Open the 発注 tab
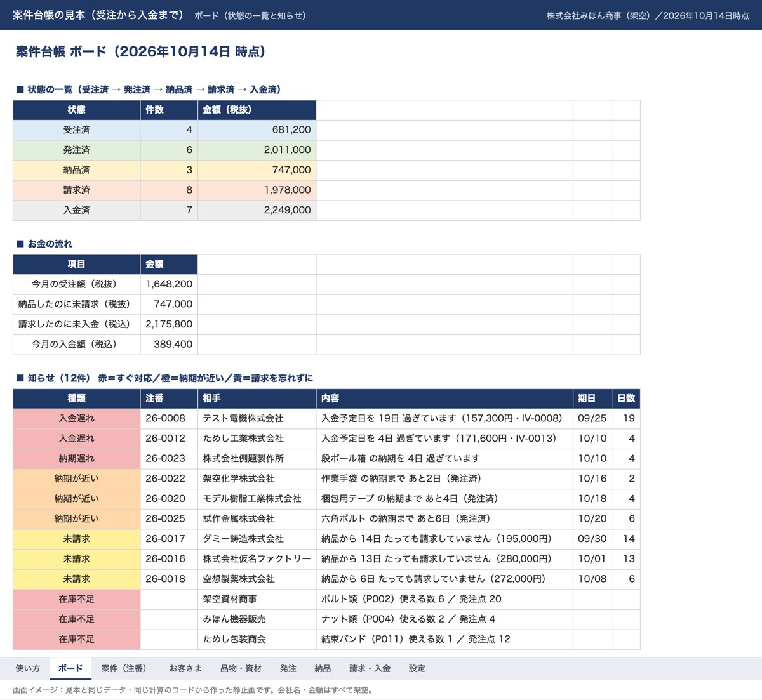The image size is (762, 700). 288,668
